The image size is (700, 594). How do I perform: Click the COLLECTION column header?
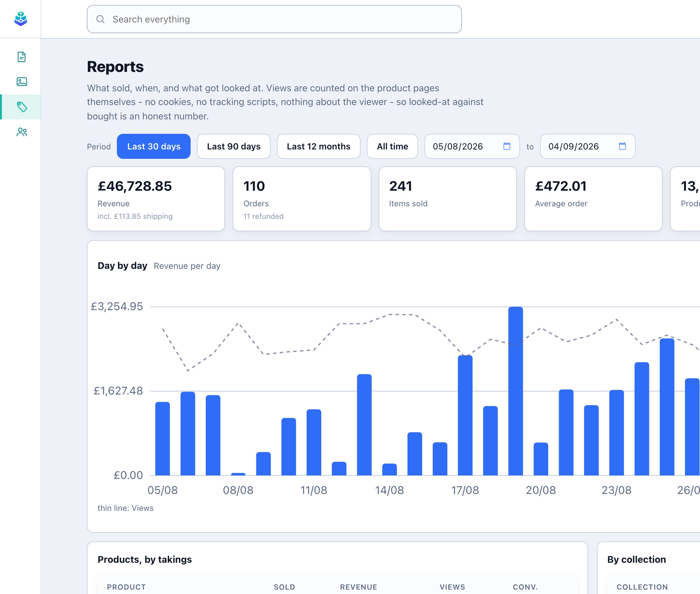642,587
